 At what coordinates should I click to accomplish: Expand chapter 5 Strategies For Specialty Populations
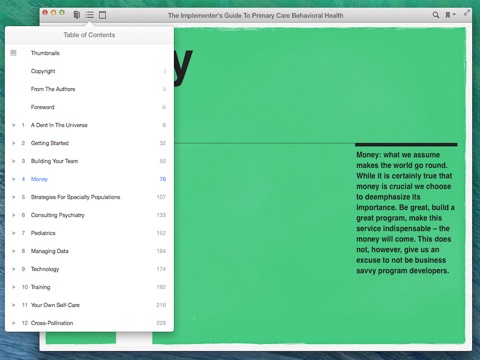(x=14, y=197)
